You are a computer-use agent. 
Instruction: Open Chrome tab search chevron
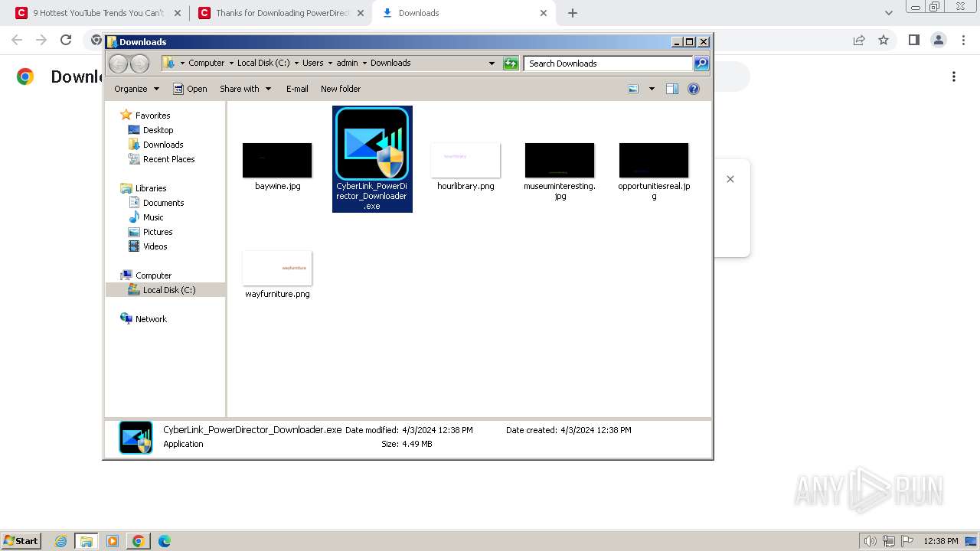889,13
